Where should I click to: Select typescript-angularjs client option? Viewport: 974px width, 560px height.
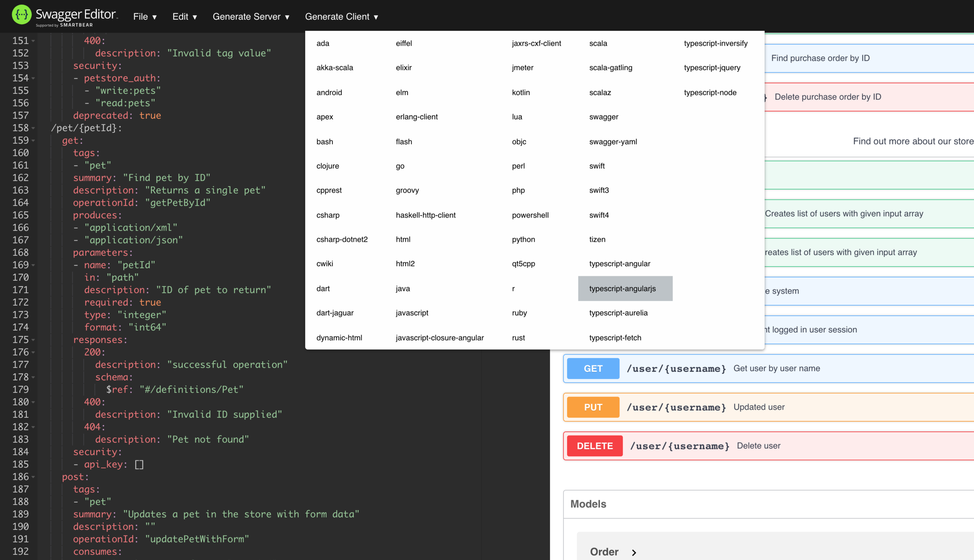point(622,288)
